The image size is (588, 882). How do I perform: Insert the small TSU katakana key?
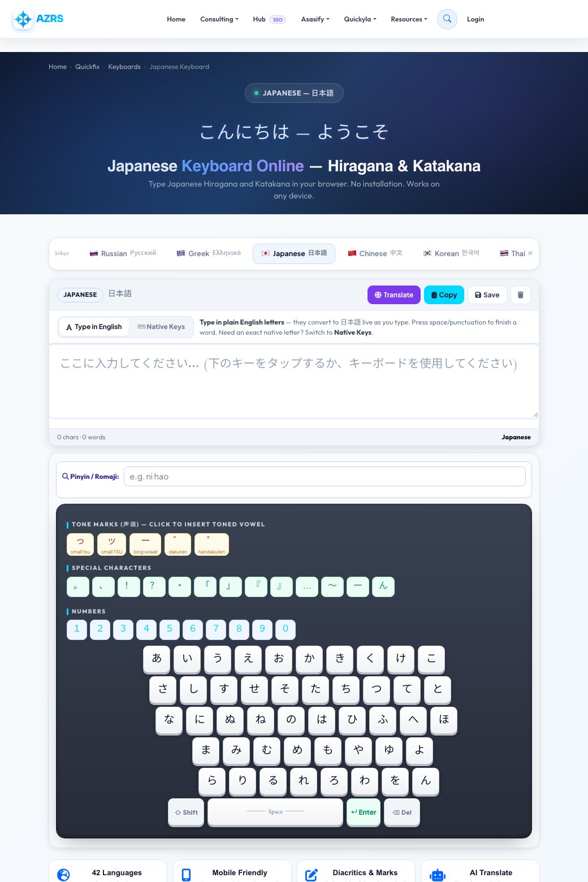(111, 544)
